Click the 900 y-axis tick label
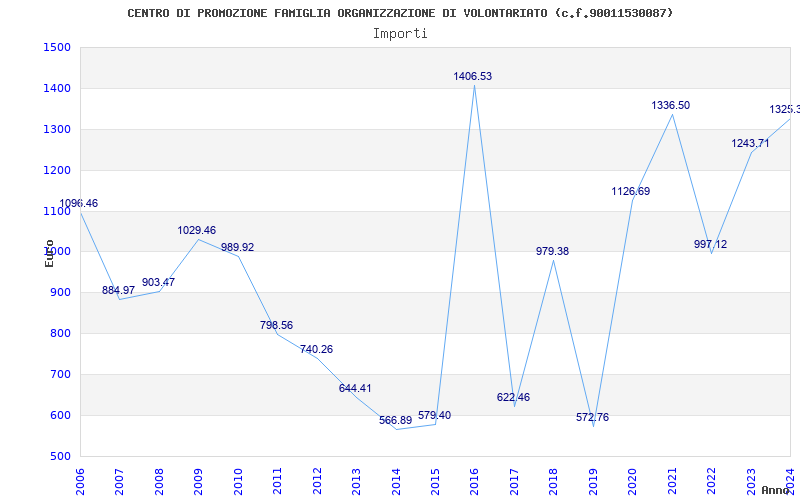Screen dimensions: 800x500 pos(60,293)
